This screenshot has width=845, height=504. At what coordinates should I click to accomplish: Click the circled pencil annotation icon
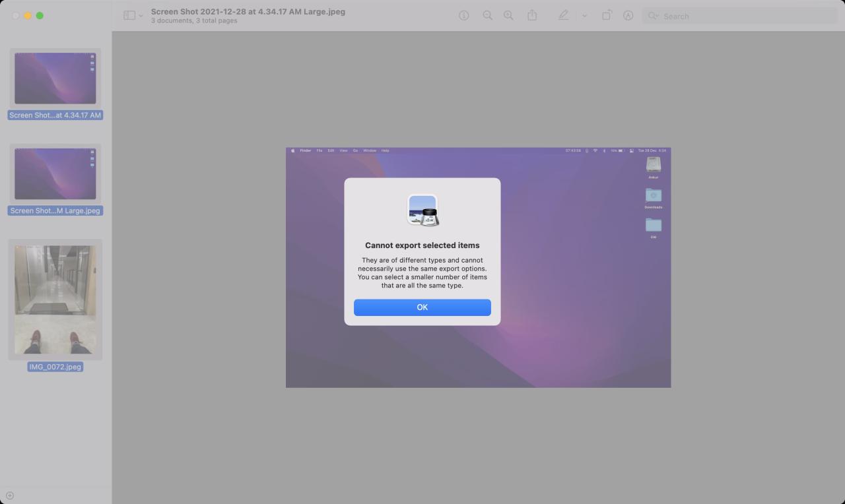click(628, 15)
